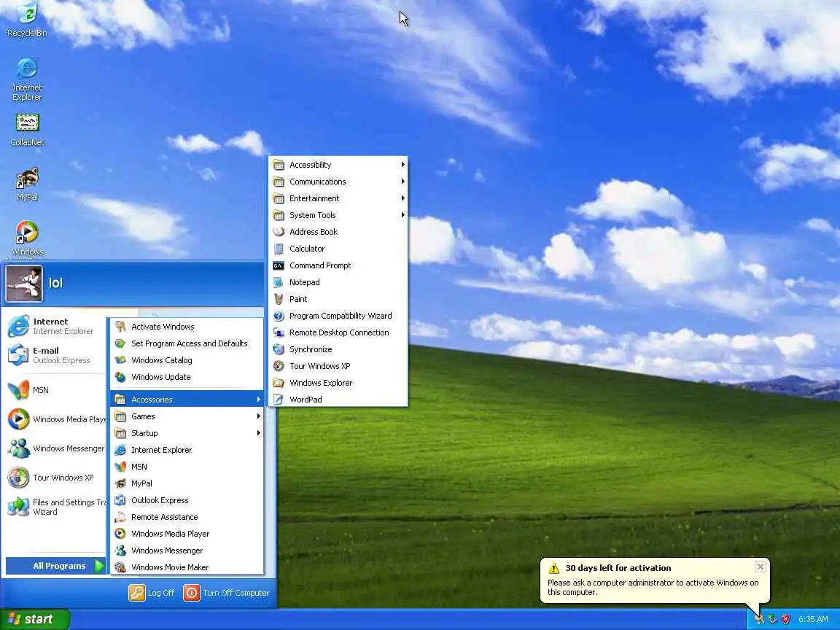Screen dimensions: 840x630
Task: Open Windows Messenger in All Programs
Action: [x=187, y=551]
